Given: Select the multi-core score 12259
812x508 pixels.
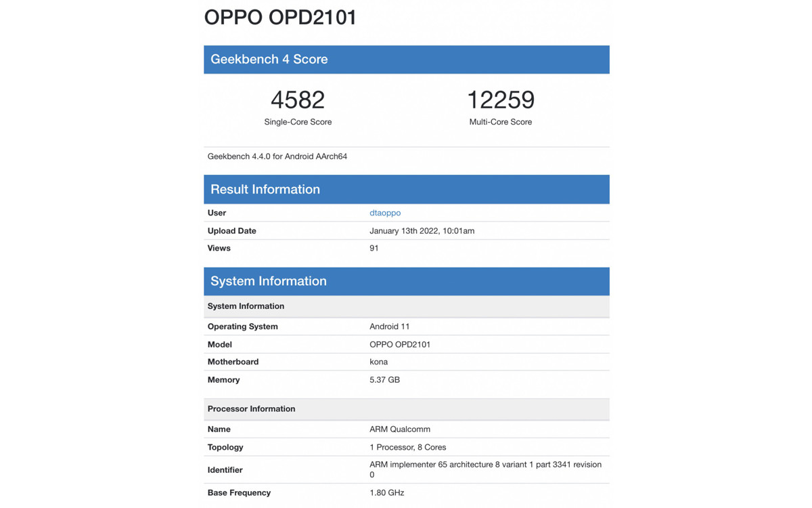Looking at the screenshot, I should pyautogui.click(x=501, y=100).
